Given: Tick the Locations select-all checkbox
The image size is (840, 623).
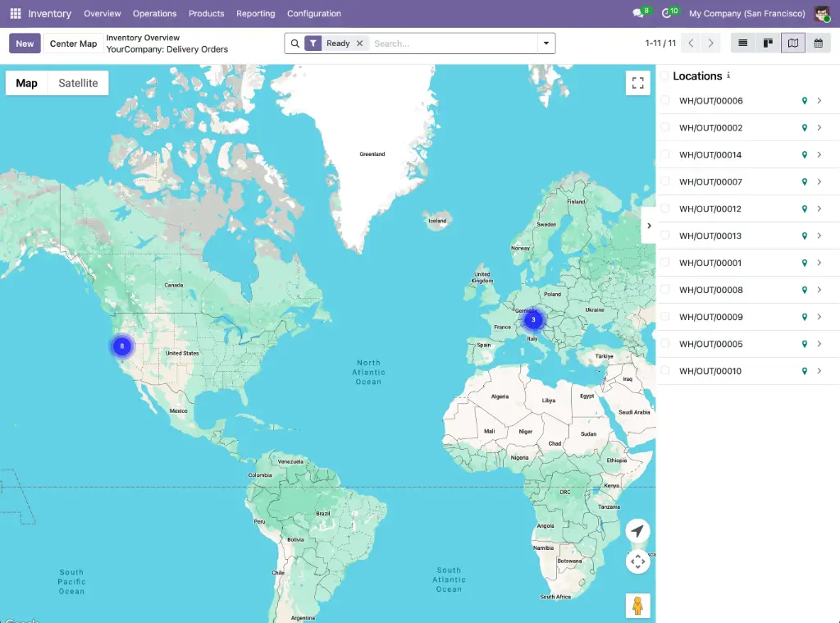Looking at the screenshot, I should pos(664,76).
